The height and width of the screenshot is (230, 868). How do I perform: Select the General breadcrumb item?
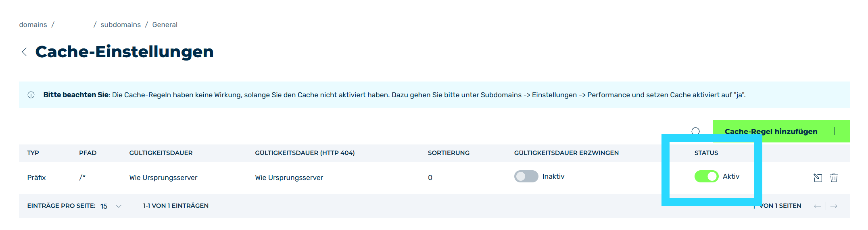(165, 25)
